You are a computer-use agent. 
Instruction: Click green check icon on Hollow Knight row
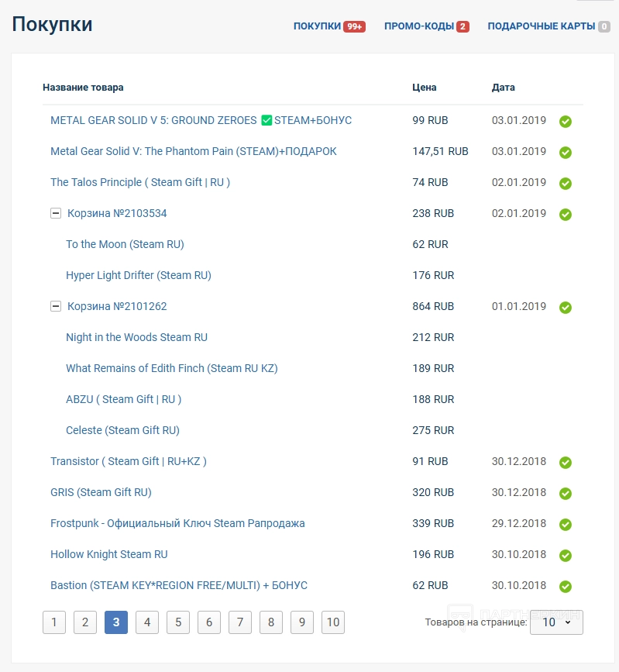(x=565, y=556)
